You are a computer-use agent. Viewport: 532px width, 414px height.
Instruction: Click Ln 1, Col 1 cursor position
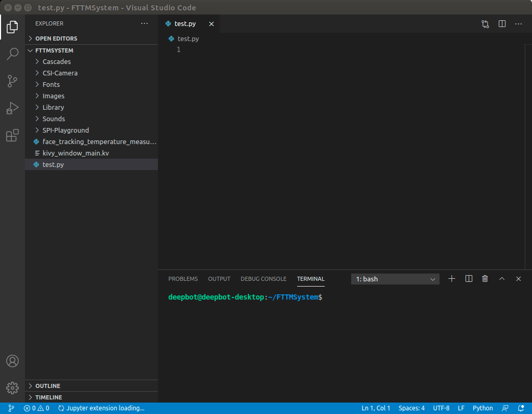tap(376, 408)
